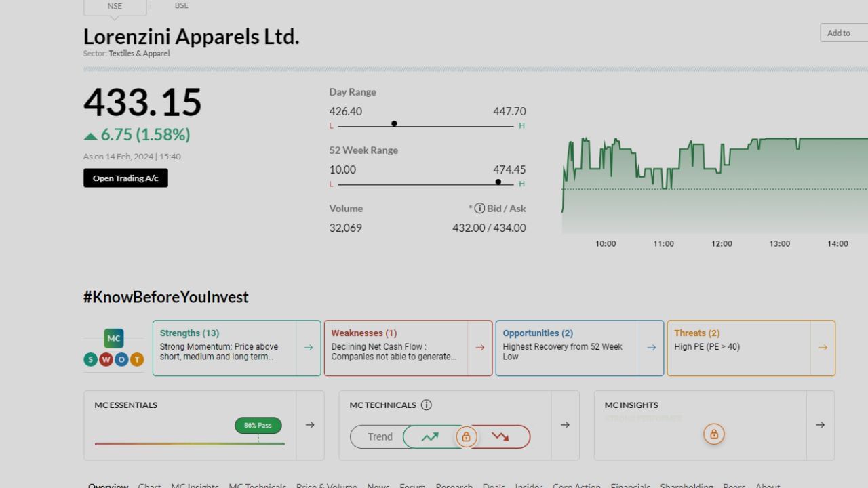Click the Lorenzini Apparels Ltd. title
Screen dimensions: 868x488
(191, 37)
